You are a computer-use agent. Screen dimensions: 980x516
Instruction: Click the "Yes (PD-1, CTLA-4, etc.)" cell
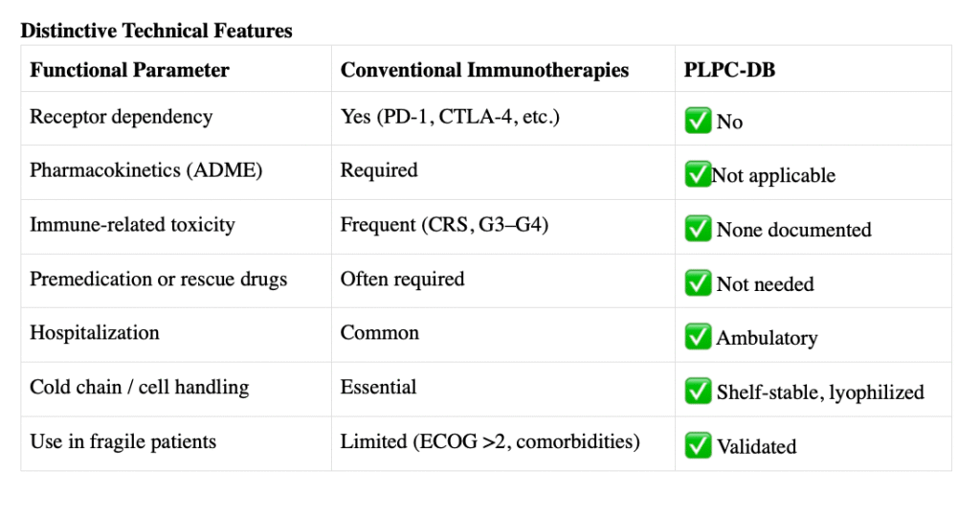tap(503, 119)
